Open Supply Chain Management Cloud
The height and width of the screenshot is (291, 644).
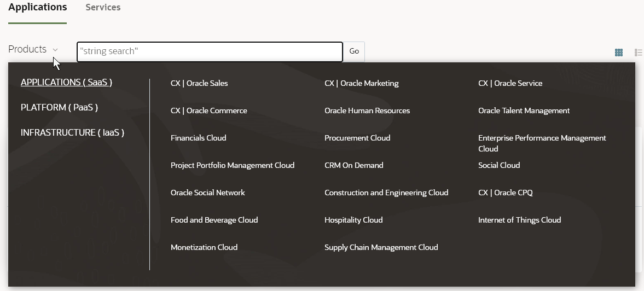(381, 247)
